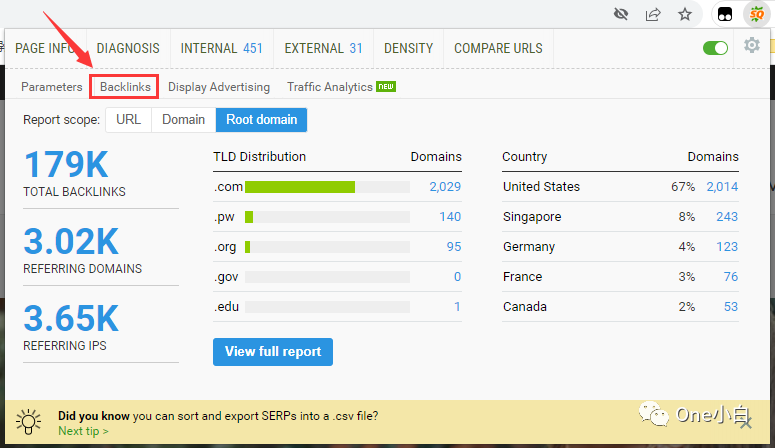Open Singapore domains count 243
The width and height of the screenshot is (775, 448).
pos(727,217)
